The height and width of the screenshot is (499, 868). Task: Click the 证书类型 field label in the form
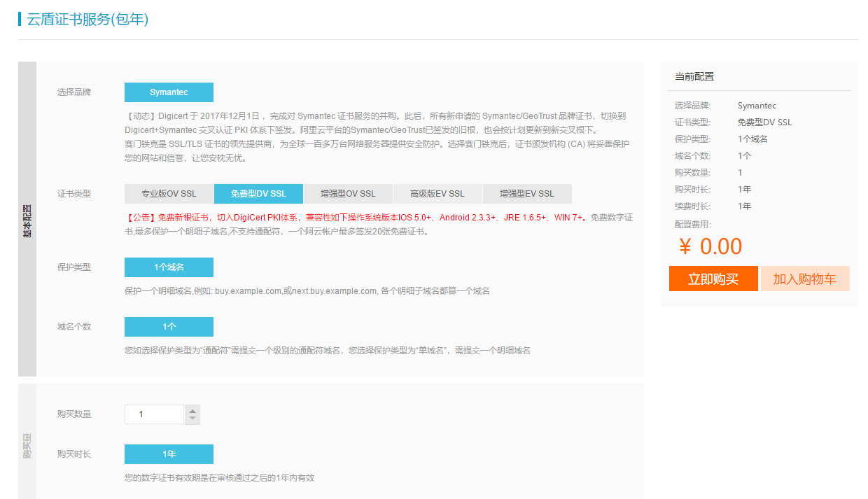[74, 194]
